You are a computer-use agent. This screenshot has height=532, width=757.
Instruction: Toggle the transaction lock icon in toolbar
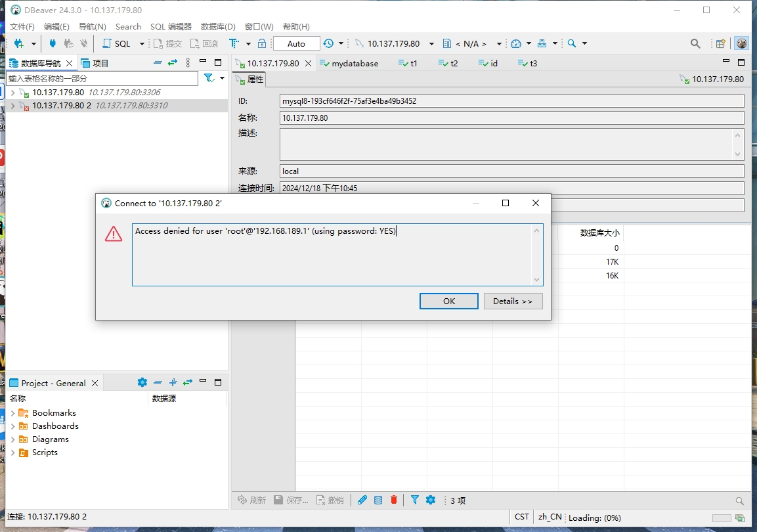click(262, 43)
